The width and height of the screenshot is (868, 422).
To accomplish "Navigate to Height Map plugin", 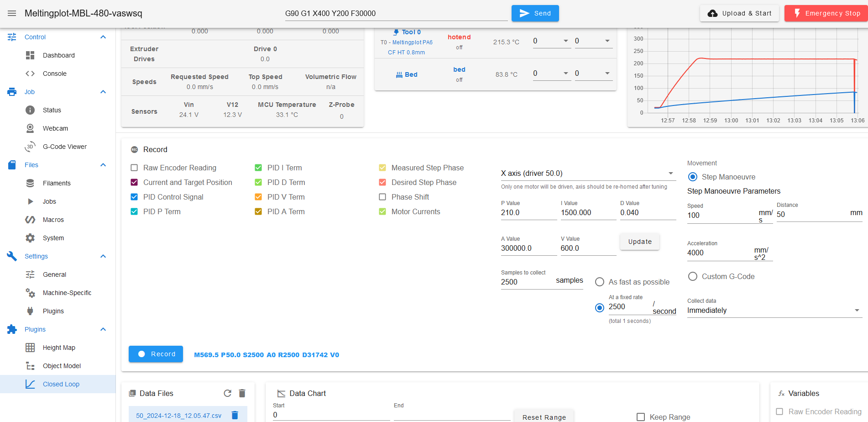I will pos(59,348).
